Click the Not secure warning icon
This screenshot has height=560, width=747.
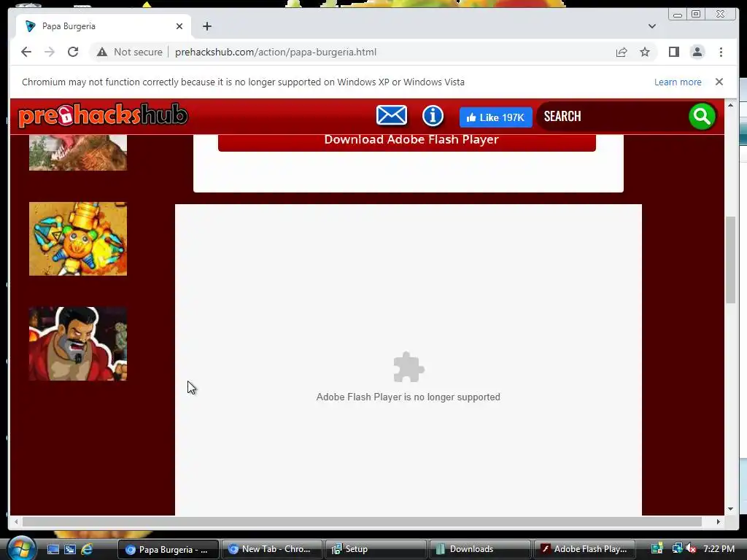101,52
